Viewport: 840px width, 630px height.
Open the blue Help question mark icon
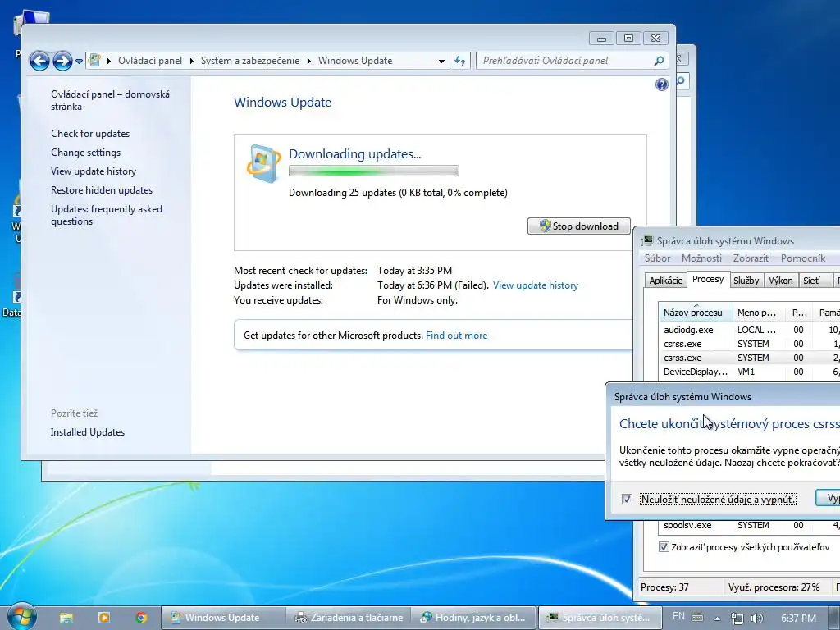coord(662,84)
